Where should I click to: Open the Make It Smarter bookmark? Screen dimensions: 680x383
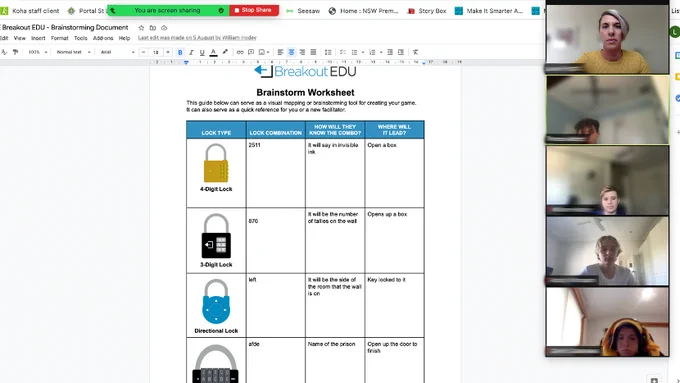(489, 11)
